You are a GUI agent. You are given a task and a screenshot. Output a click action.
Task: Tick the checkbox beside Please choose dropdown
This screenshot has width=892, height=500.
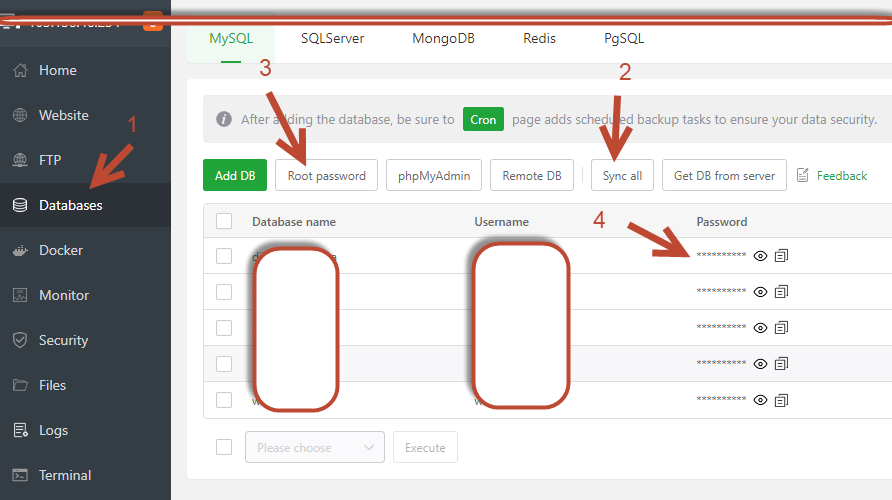tap(224, 447)
